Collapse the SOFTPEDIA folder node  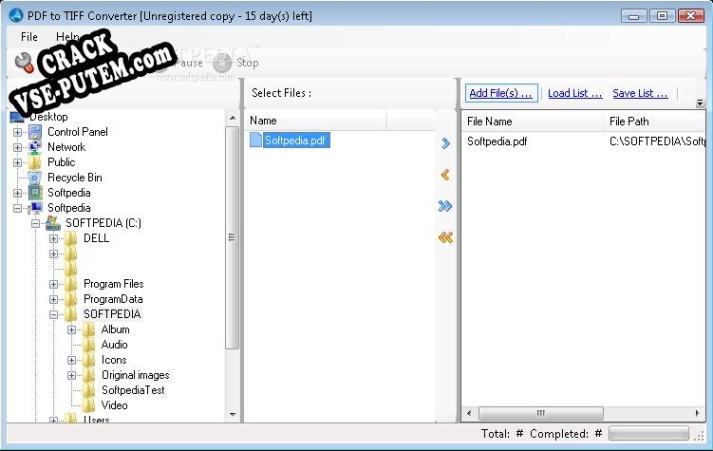click(53, 315)
